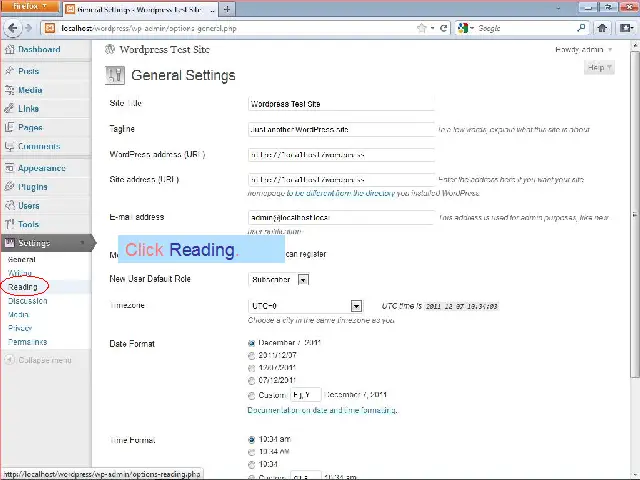Click the Wordpress Test Site header link
Viewport: 640px width, 480px height.
click(164, 49)
